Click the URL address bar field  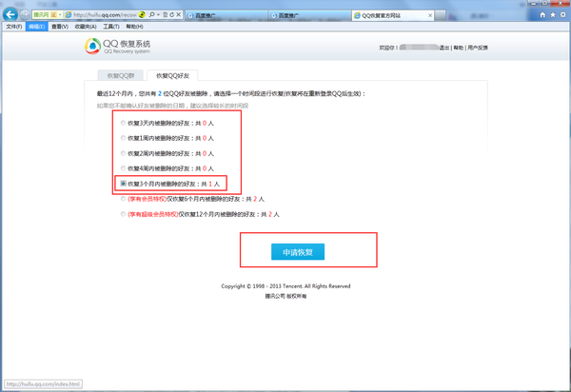coord(105,15)
